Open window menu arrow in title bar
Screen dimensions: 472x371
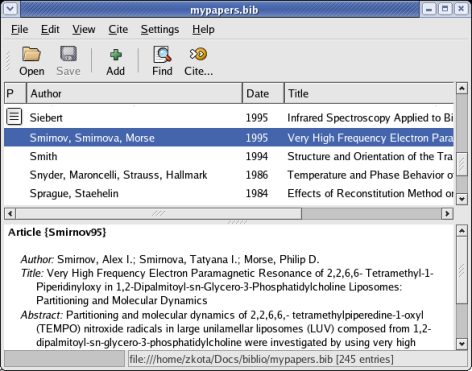[10, 9]
